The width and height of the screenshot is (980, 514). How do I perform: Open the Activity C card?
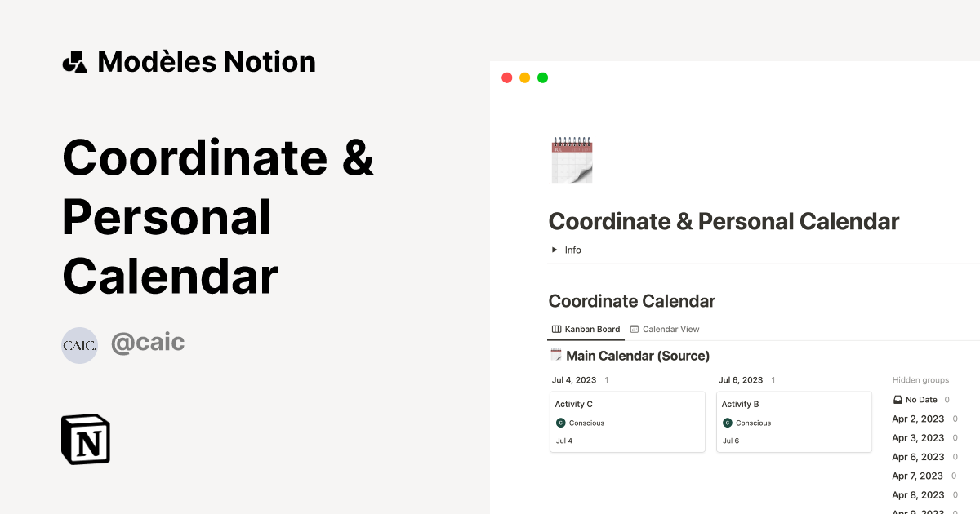pyautogui.click(x=626, y=405)
